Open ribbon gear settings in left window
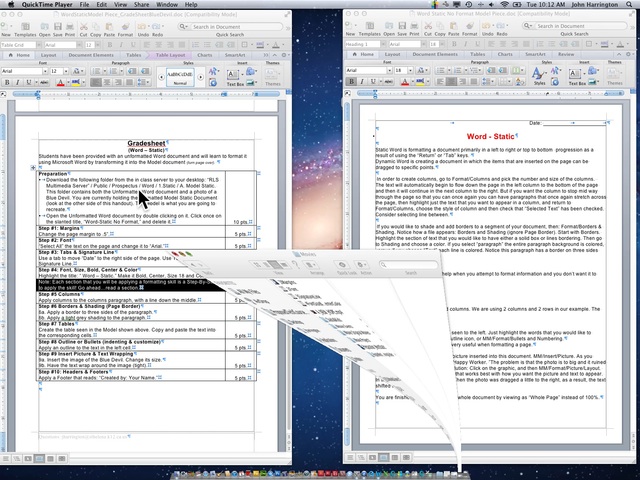This screenshot has height=480, width=640. click(284, 55)
